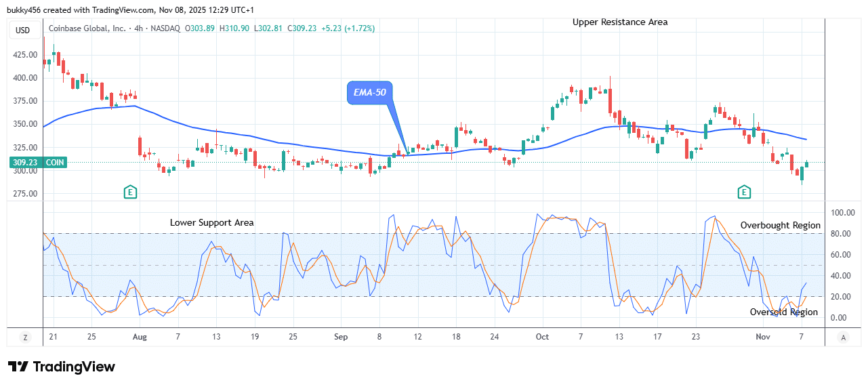
Task: Click the left earnings 'E' marker icon
Action: coord(130,192)
